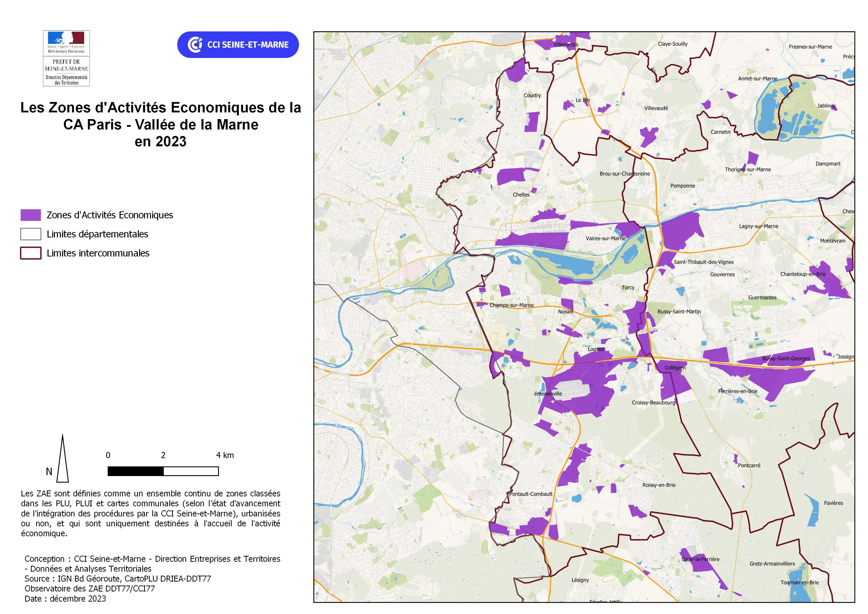Click the Jablines map label
The image size is (868, 614).
(x=826, y=106)
